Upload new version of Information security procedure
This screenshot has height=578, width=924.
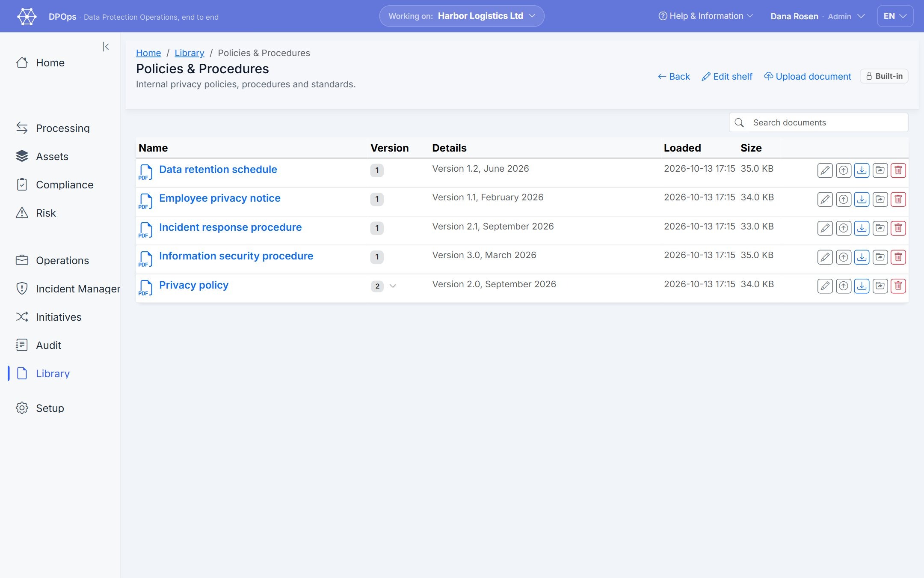pos(843,257)
